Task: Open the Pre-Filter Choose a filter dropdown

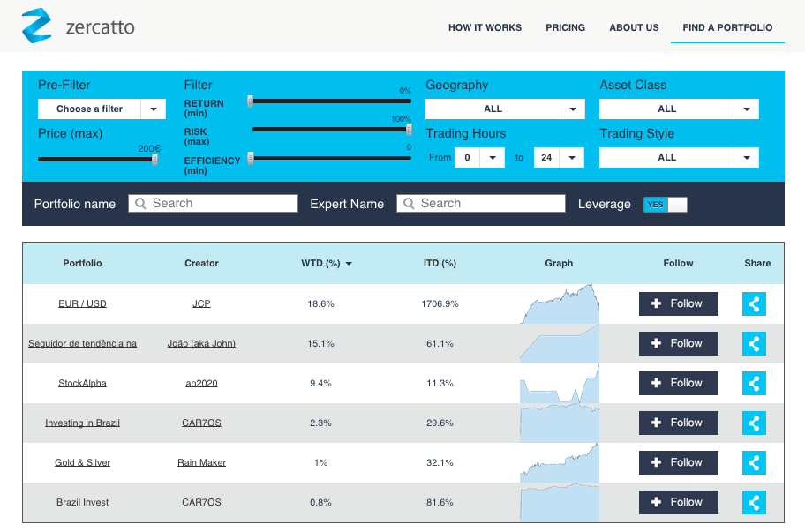Action: tap(102, 109)
